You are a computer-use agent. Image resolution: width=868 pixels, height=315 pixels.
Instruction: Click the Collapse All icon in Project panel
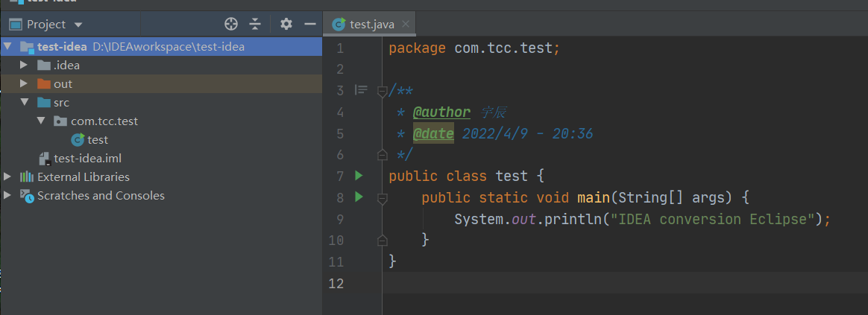click(x=254, y=24)
